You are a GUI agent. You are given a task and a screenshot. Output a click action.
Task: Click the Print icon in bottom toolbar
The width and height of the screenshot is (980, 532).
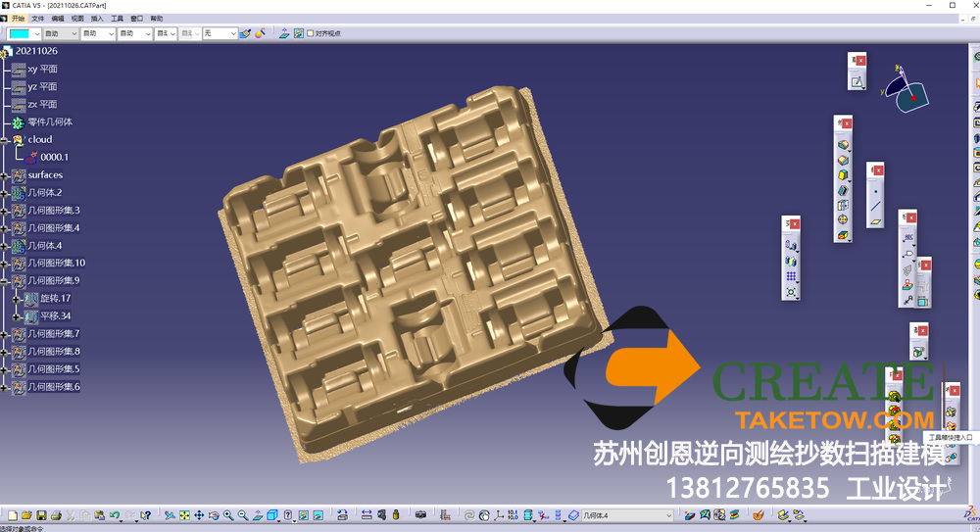tap(56, 515)
